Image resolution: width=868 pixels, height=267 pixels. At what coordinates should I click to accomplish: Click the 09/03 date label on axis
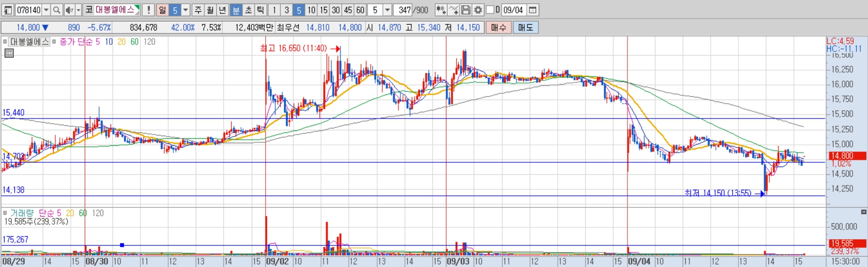458,261
